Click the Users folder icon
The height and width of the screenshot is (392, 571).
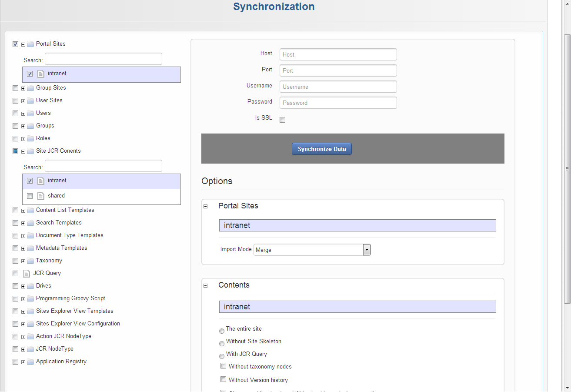coord(30,114)
